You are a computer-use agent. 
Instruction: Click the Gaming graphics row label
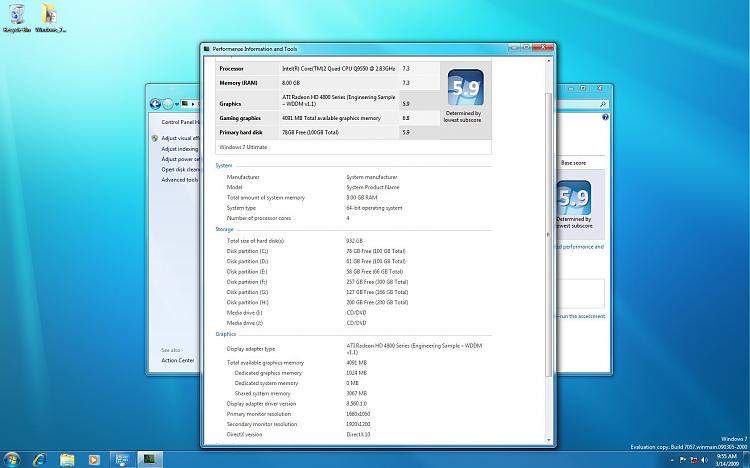tap(240, 118)
